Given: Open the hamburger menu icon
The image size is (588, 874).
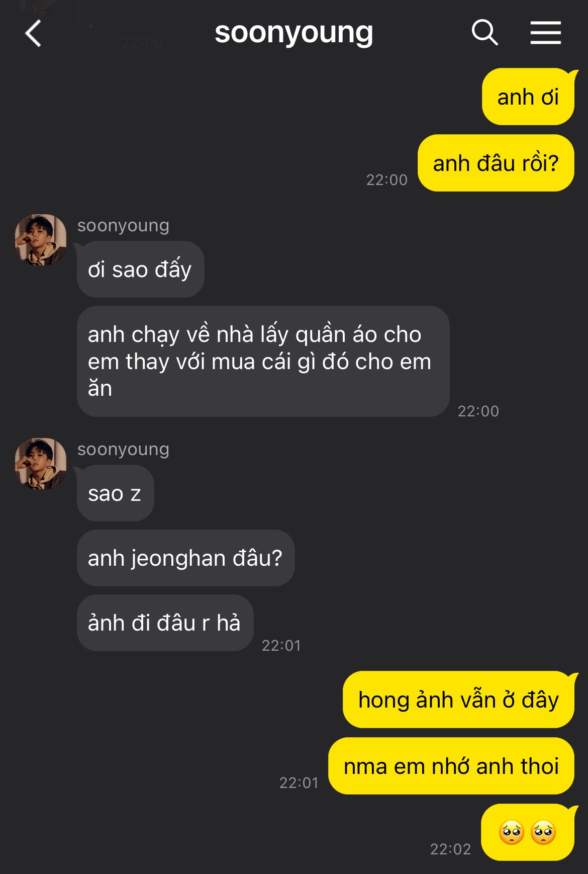Looking at the screenshot, I should [x=545, y=33].
